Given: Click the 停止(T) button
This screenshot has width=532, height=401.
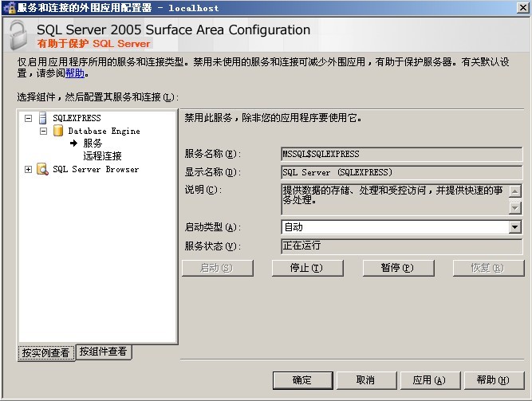Looking at the screenshot, I should point(307,268).
